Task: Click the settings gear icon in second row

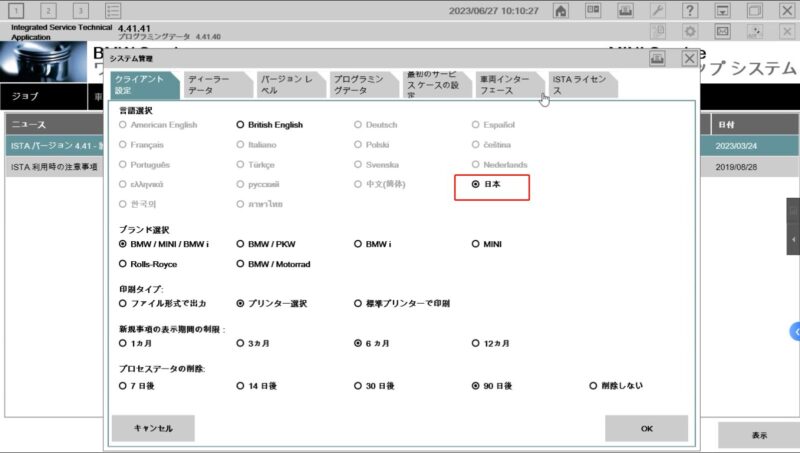Action: [690, 32]
